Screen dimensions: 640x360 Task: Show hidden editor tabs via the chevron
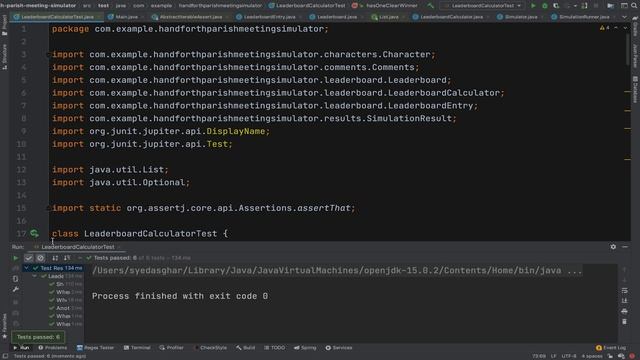624,17
